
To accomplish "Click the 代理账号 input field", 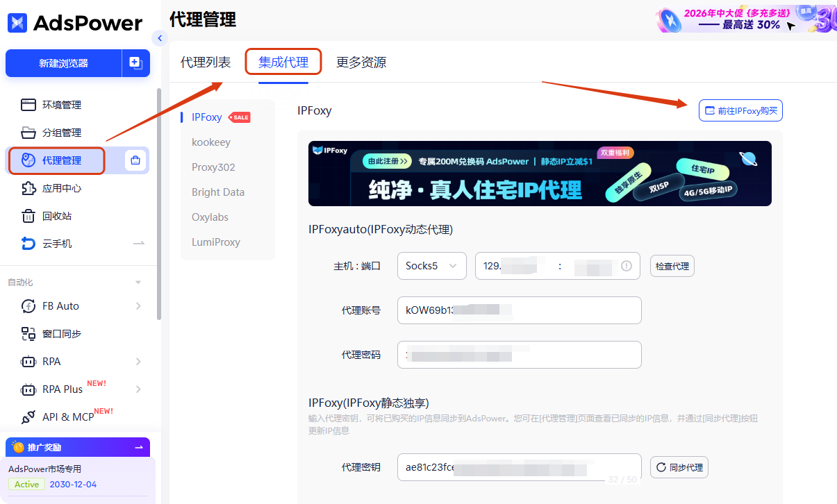I will tap(519, 310).
